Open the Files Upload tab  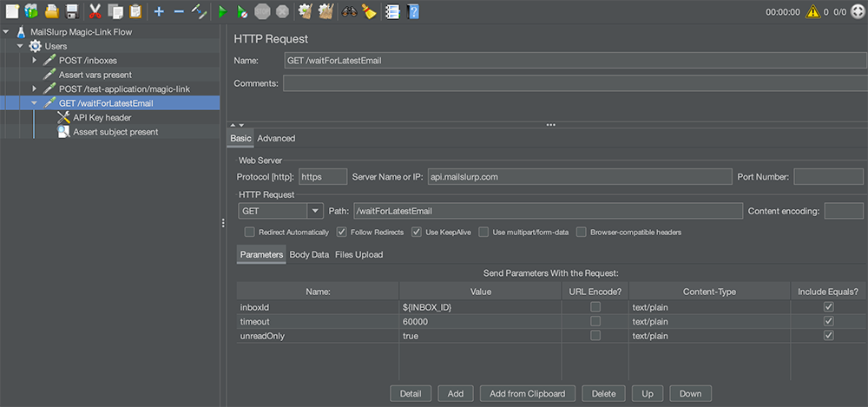pos(358,255)
